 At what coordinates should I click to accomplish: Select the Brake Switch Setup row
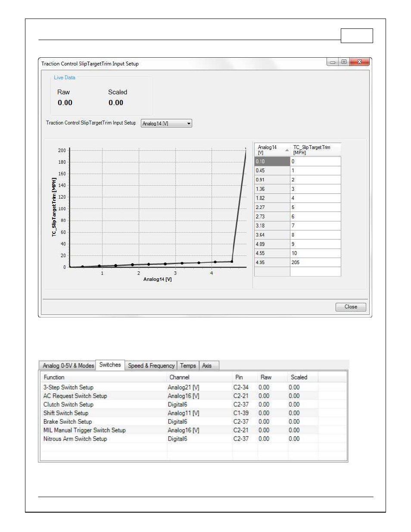point(193,422)
